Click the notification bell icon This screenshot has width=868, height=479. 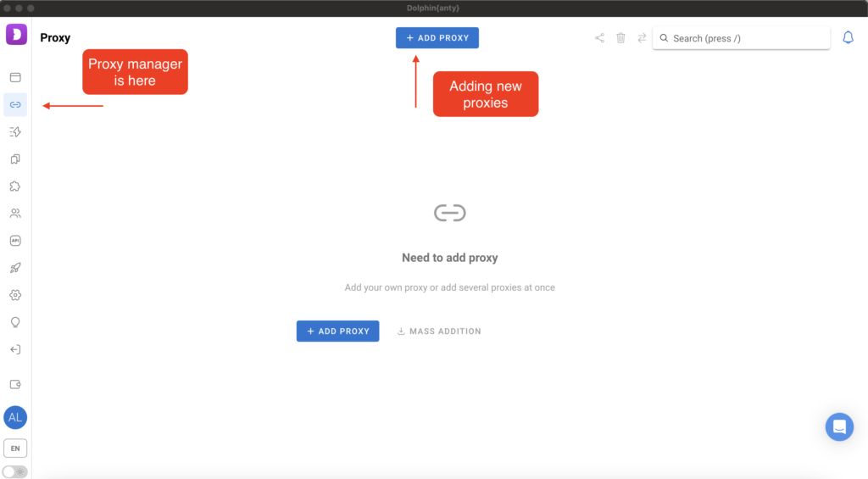coord(848,38)
